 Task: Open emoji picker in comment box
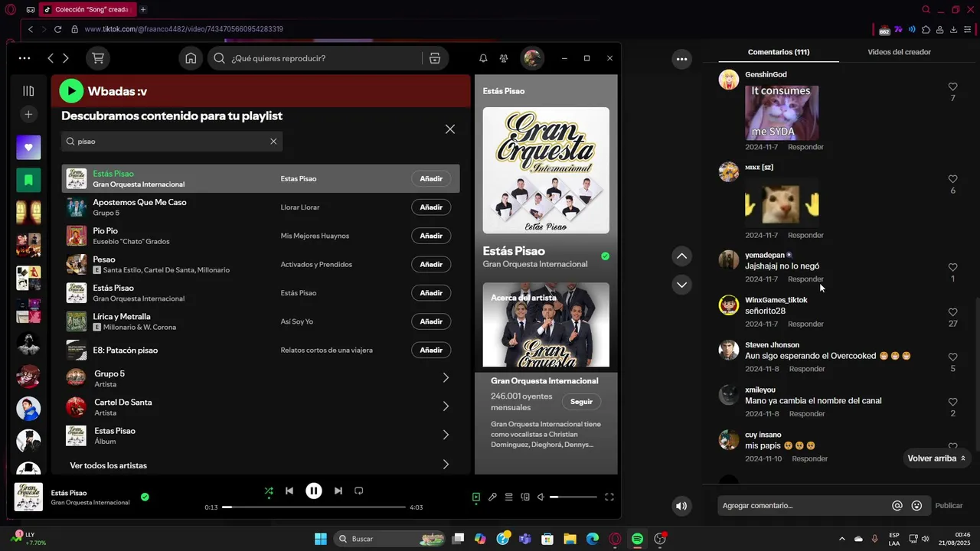click(916, 506)
